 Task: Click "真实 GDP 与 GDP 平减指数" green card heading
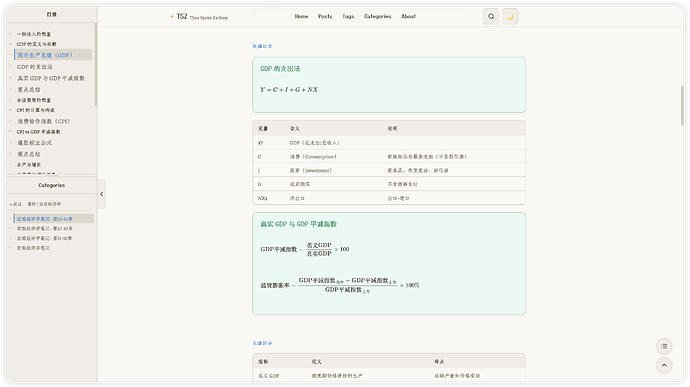click(299, 224)
